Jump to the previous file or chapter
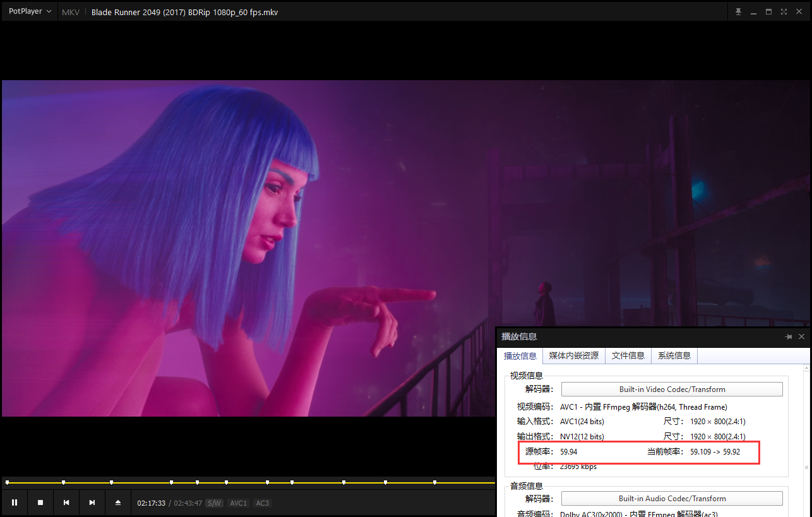 coord(66,502)
